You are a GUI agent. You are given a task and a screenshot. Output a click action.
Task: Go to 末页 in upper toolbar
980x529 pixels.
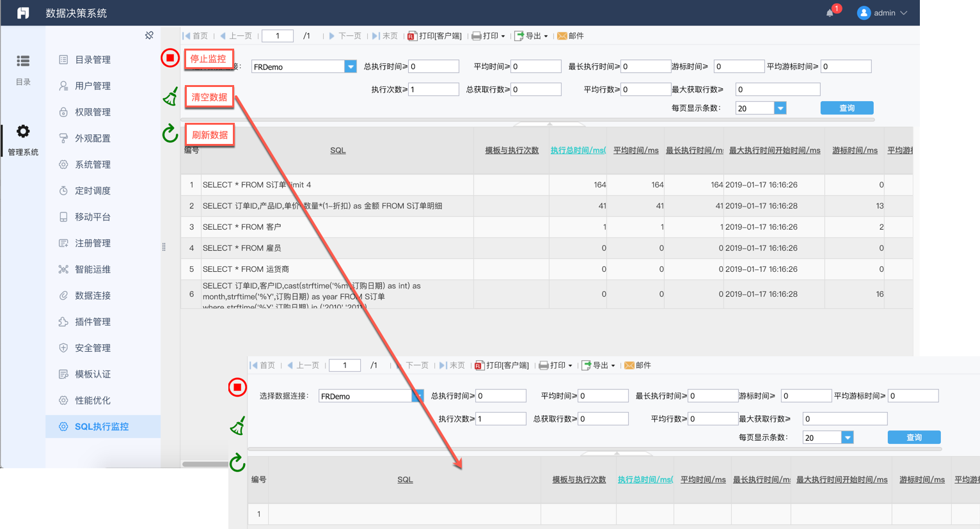[385, 36]
